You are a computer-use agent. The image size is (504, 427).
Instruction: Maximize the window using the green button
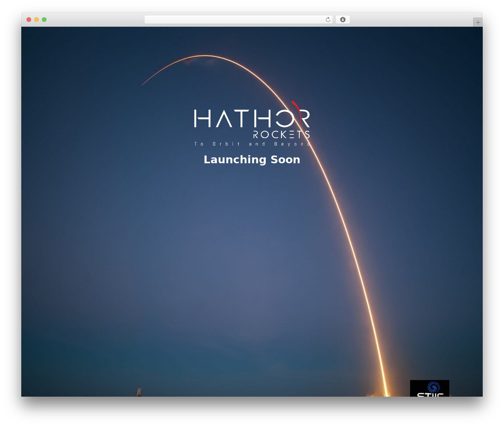(x=44, y=20)
